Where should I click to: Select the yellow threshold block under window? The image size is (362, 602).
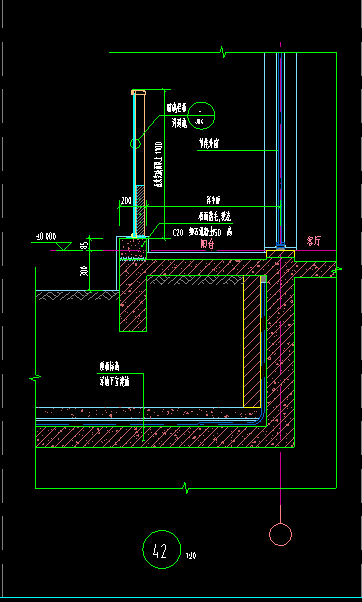coord(280,254)
